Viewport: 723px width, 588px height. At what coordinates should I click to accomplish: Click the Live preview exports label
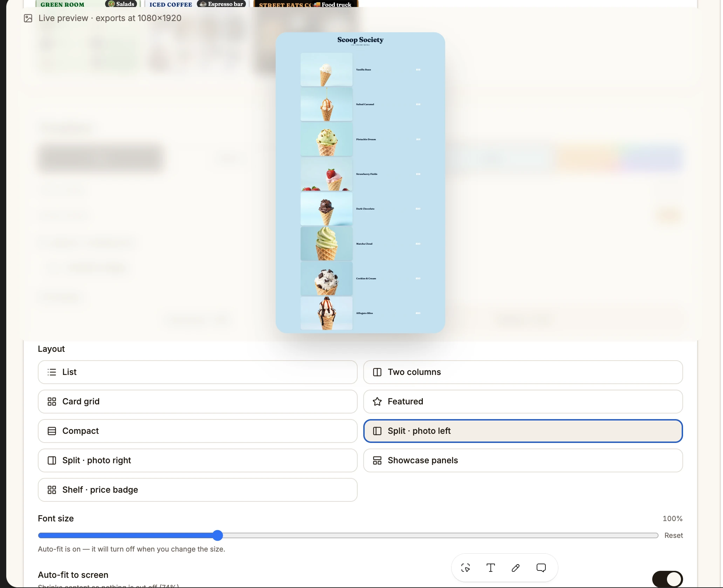tap(110, 18)
